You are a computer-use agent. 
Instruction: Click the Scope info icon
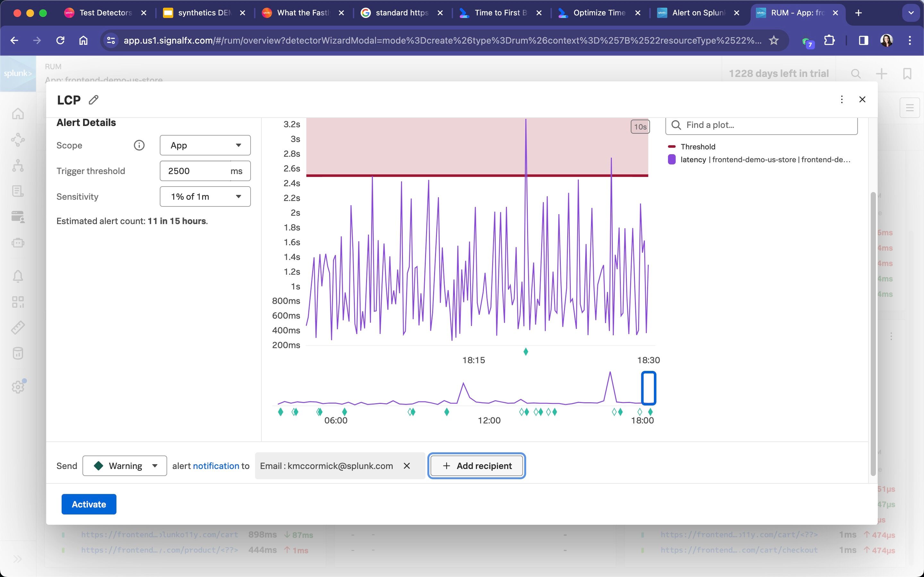(x=139, y=146)
